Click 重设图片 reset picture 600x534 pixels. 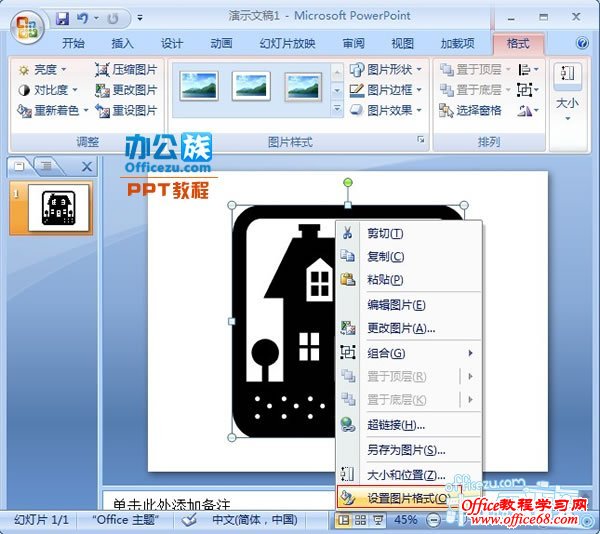(x=126, y=111)
